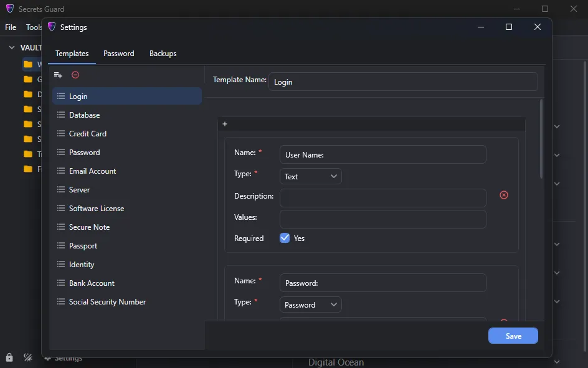
Task: Select the Social Security Number template
Action: tap(126, 301)
